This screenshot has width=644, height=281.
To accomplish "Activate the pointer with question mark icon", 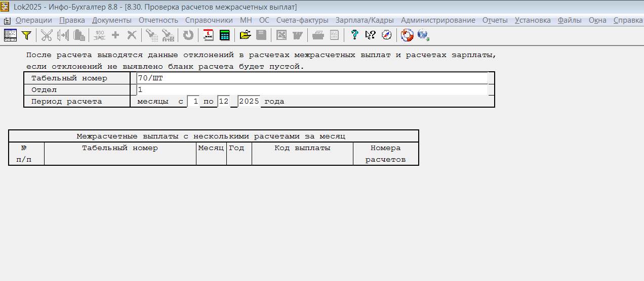I will coord(370,35).
